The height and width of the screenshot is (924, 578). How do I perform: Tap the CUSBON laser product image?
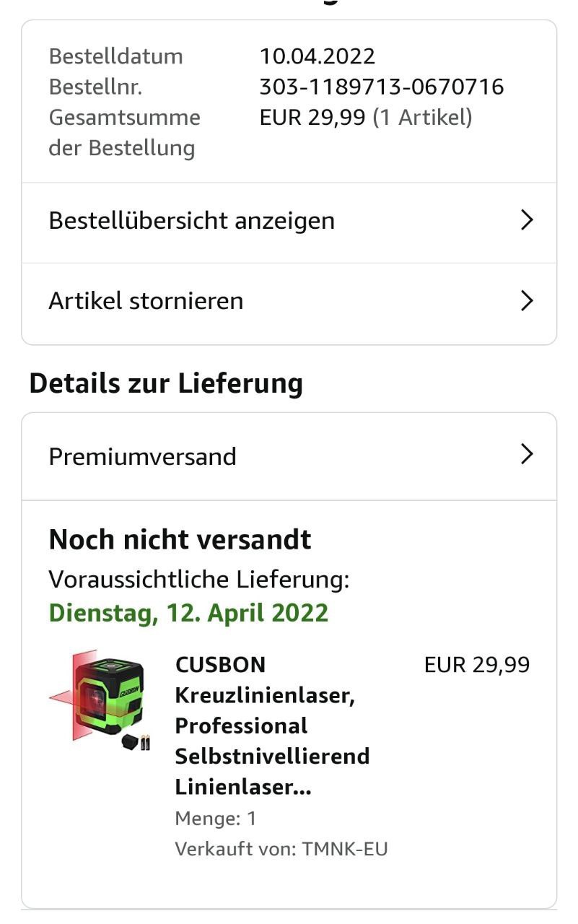pyautogui.click(x=100, y=700)
